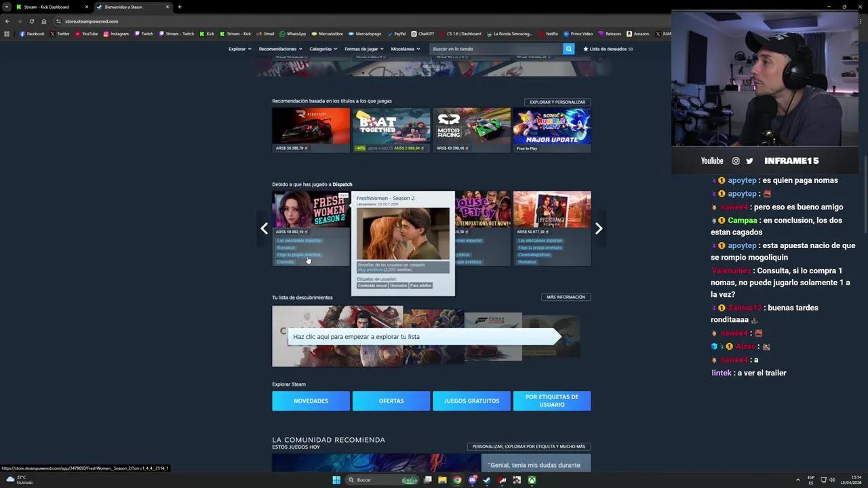Go back with the browser back arrow
The image size is (868, 488).
point(7,21)
